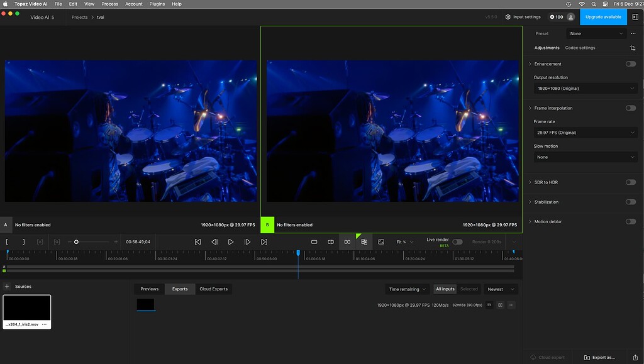
Task: Turn on Stabilization
Action: tap(631, 202)
